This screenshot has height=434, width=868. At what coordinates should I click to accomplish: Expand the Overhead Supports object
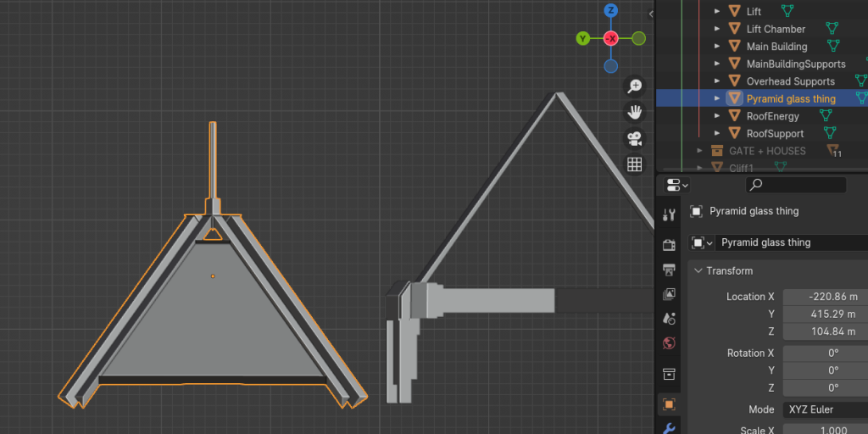[x=717, y=81]
